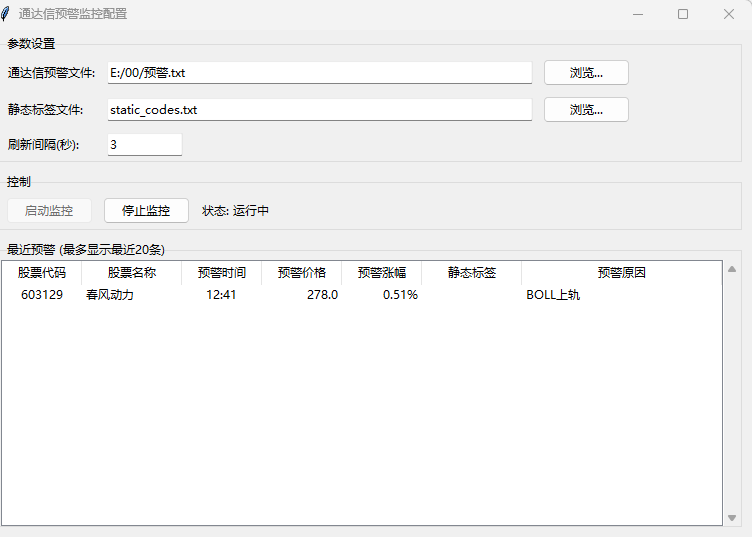Select stock code 603129 cell

pos(42,294)
